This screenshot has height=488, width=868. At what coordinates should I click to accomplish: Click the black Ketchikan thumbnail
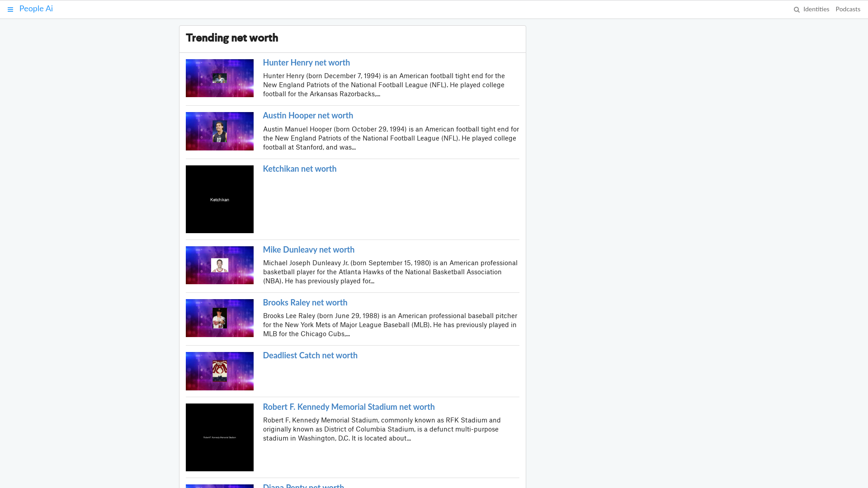click(220, 199)
